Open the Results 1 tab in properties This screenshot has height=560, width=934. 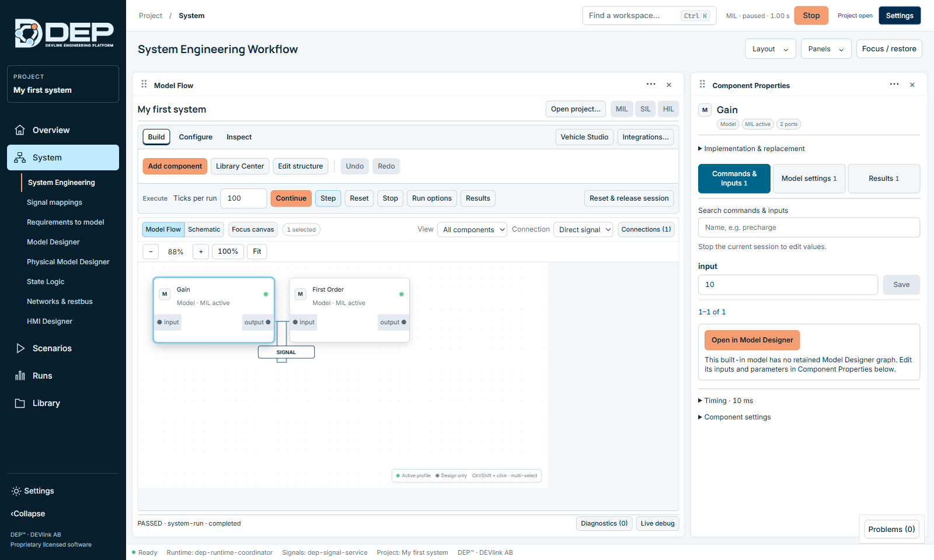pos(884,178)
